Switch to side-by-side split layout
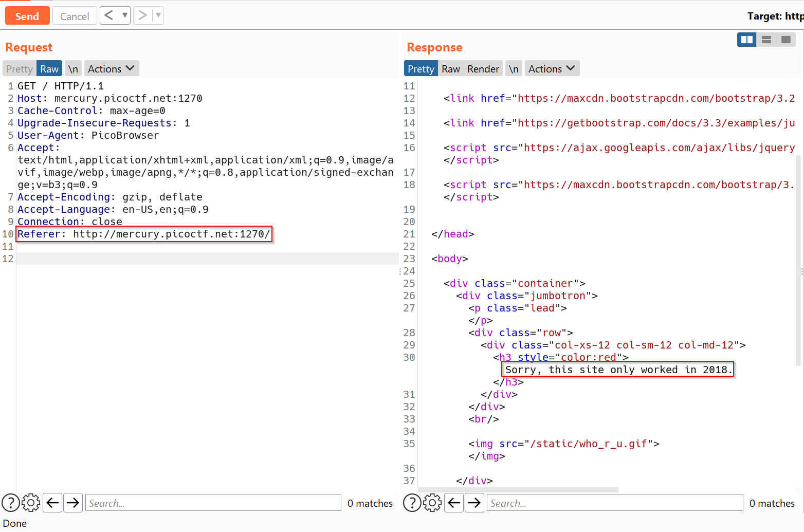The image size is (804, 532). pos(746,40)
